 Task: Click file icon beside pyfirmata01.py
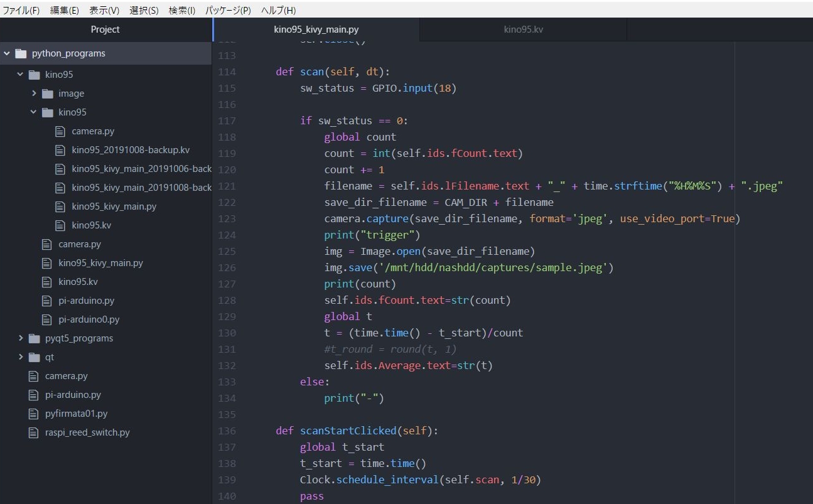pyautogui.click(x=34, y=414)
